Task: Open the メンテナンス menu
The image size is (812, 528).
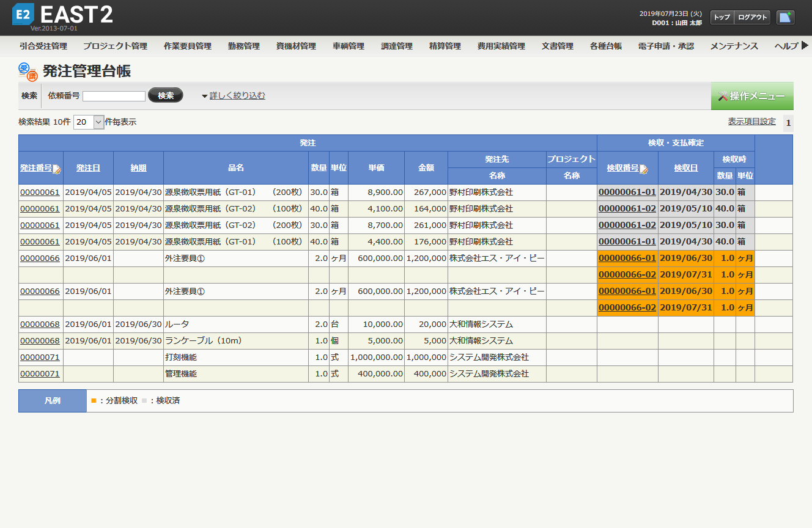Action: tap(734, 46)
